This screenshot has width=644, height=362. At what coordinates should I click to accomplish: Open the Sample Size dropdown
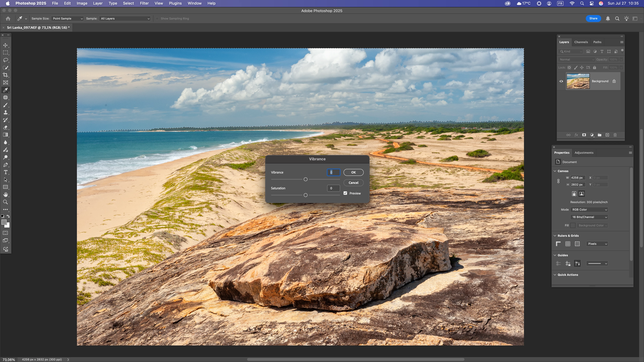coord(67,19)
